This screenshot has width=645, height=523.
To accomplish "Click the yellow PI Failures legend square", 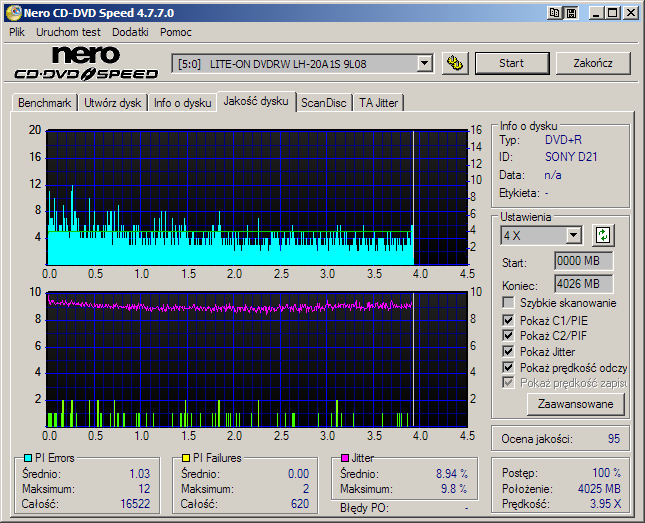I will (x=186, y=458).
